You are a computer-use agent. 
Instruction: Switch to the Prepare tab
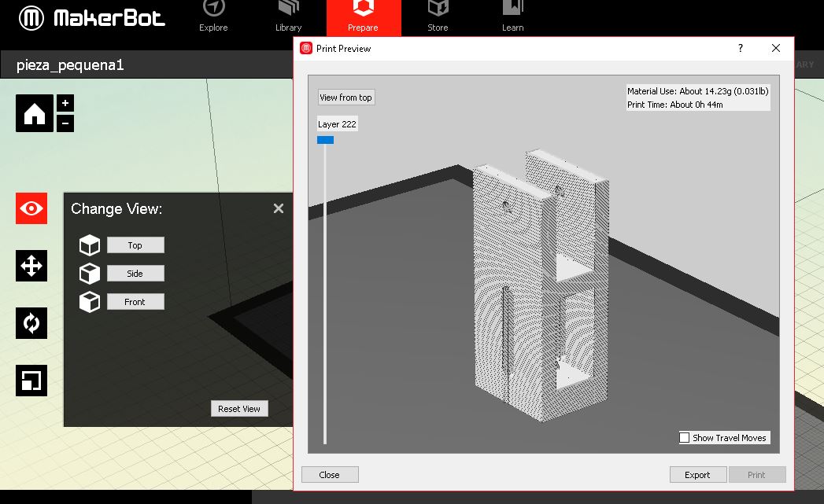(x=363, y=17)
